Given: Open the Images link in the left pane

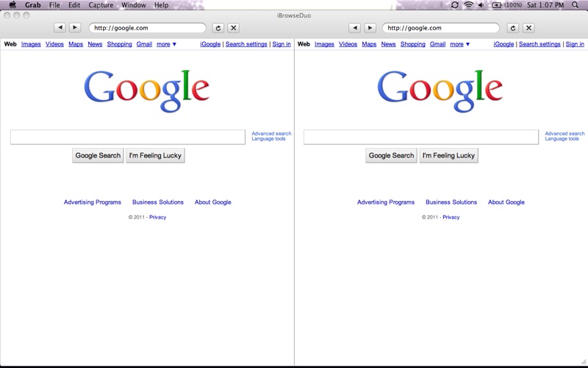Looking at the screenshot, I should (x=31, y=44).
